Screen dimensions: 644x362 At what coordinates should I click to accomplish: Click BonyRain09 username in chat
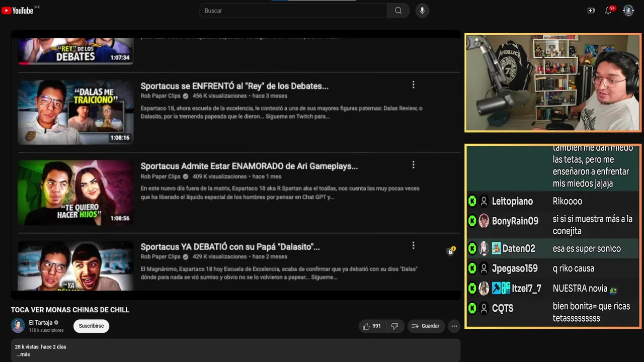tap(515, 221)
